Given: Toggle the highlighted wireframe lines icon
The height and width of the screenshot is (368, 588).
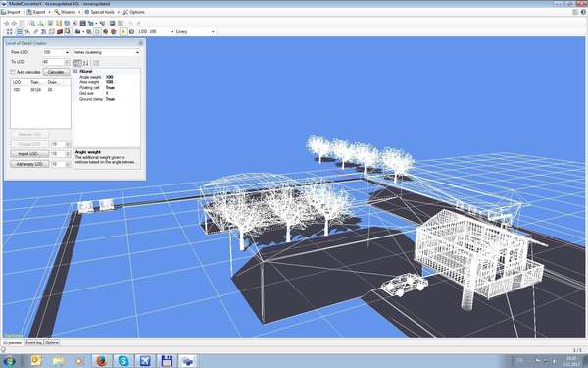Looking at the screenshot, I should coord(20,32).
